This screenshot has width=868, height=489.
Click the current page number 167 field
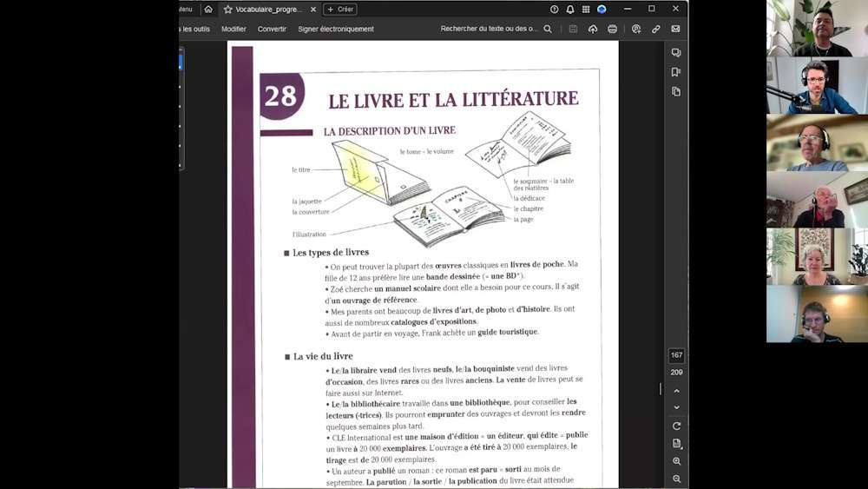676,355
